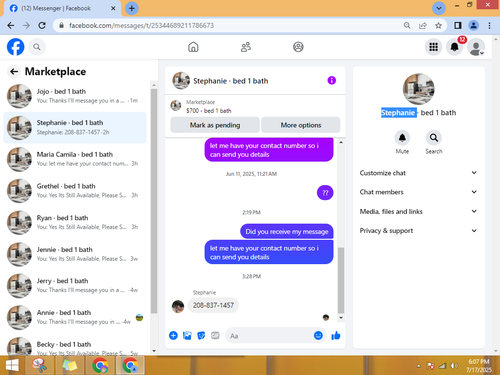Open Chrome profile avatar

coord(473,25)
